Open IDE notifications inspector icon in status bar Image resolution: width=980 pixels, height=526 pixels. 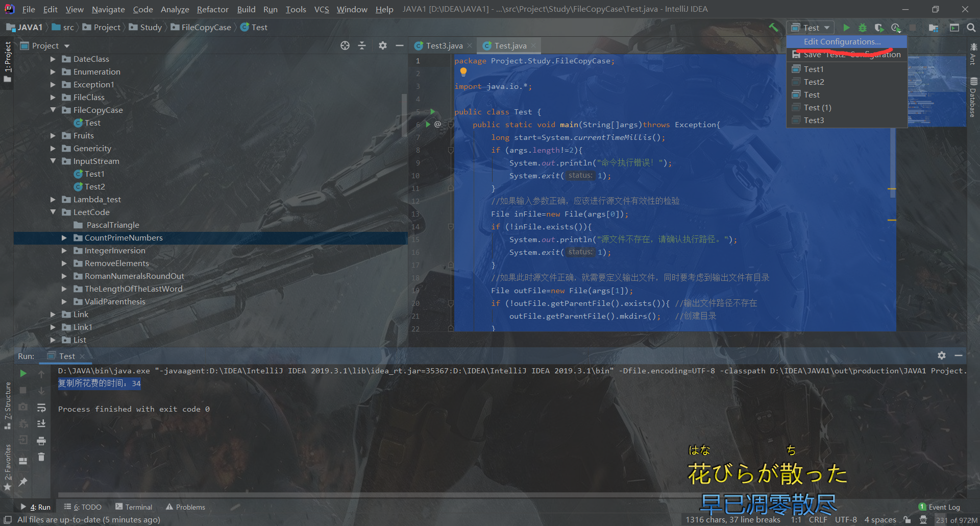923,520
